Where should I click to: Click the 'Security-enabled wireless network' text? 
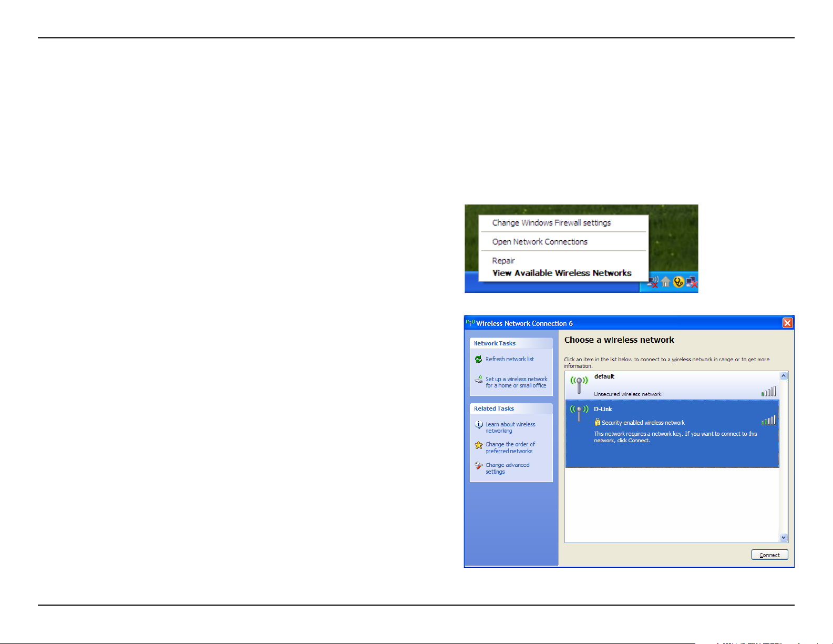point(643,423)
